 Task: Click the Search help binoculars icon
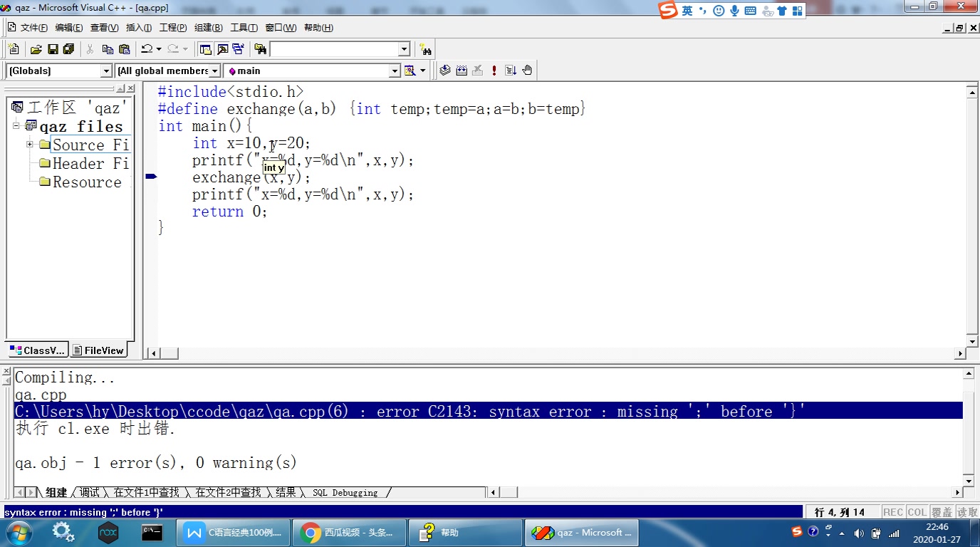click(425, 49)
